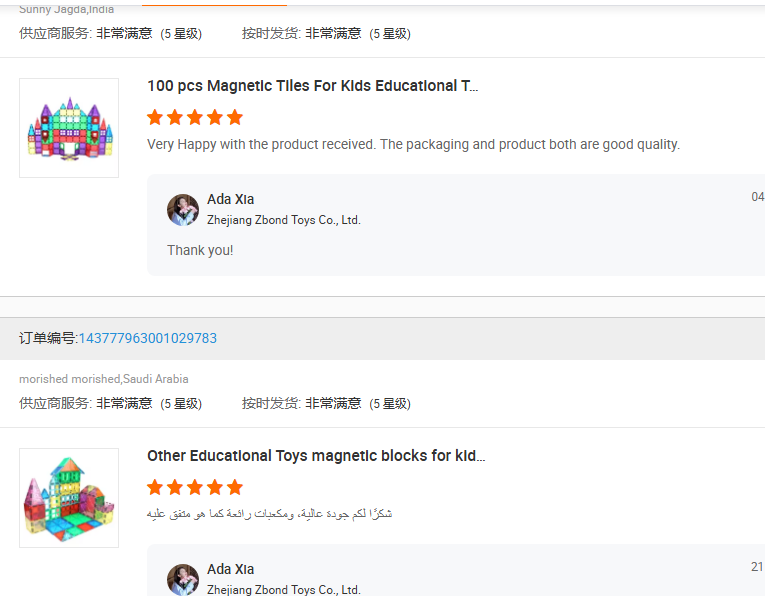
Task: Click Zhejiang Zbond Toys Co., Ltd. above Thank you
Action: click(283, 220)
